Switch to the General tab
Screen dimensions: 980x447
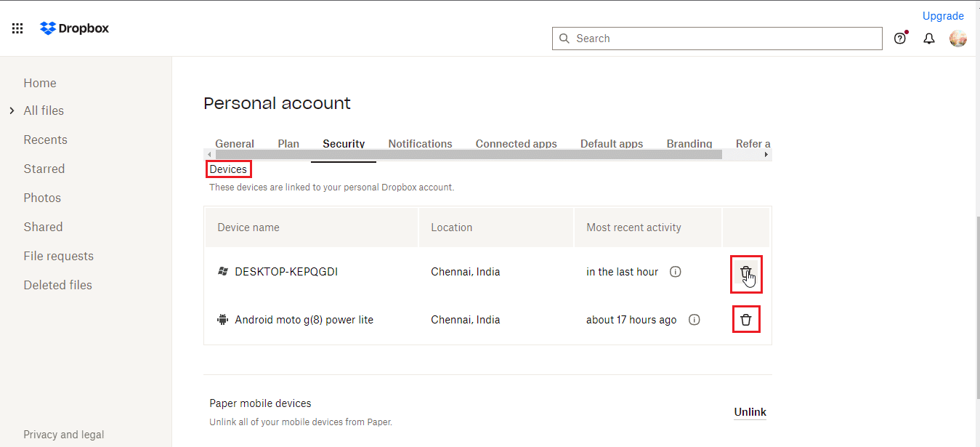point(235,143)
